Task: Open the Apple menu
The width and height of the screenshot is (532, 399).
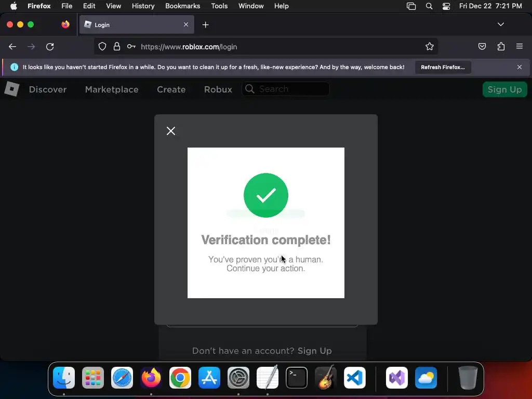Action: [13, 6]
